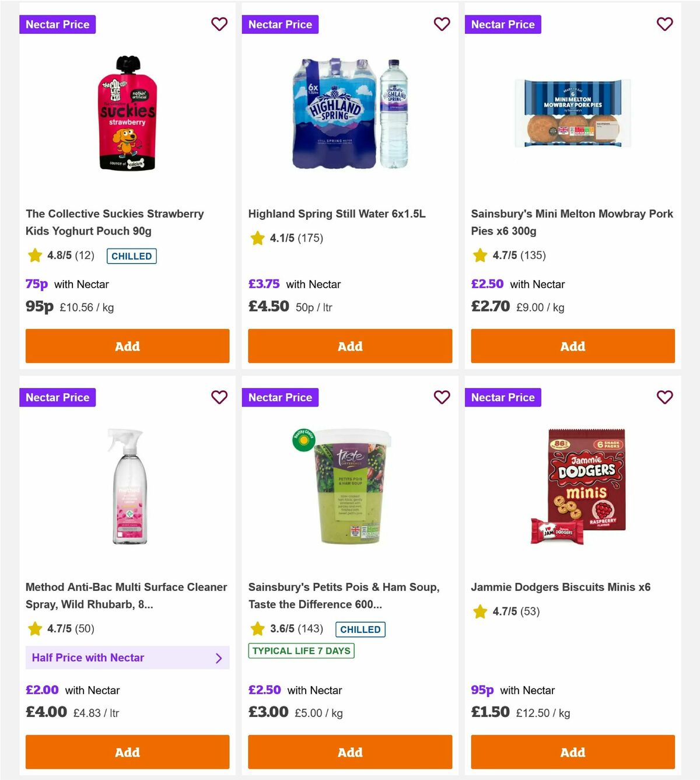Add the Method surface cleaner spray
Viewport: 700px width, 780px height.
tap(127, 752)
